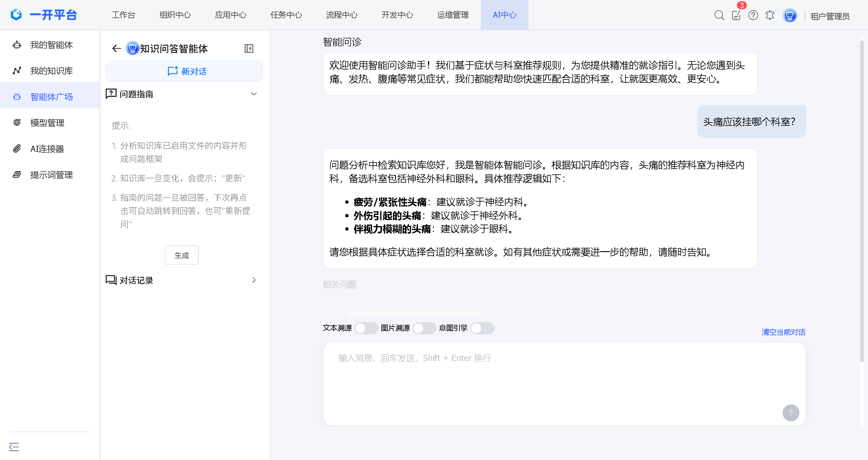Collapse the 问题指南 section chevron

point(254,94)
